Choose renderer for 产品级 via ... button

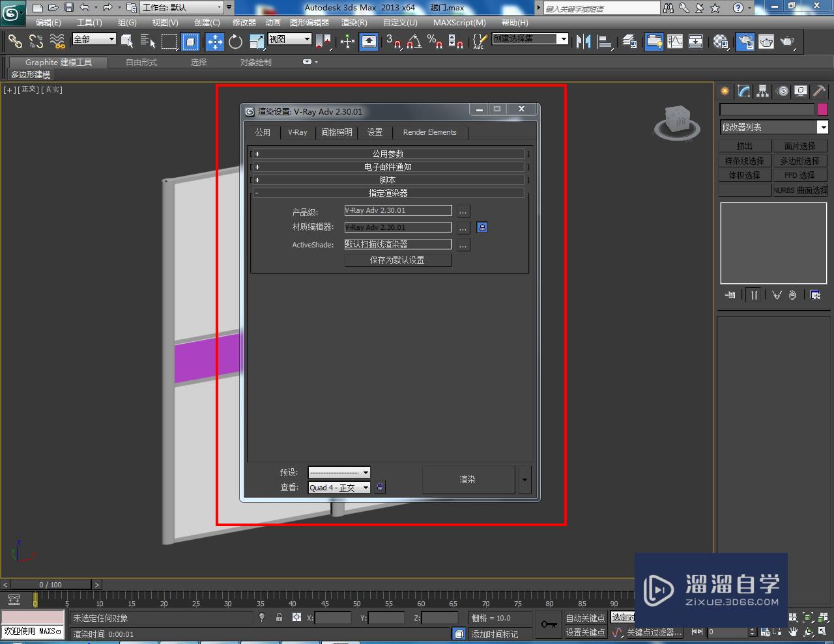tap(463, 211)
